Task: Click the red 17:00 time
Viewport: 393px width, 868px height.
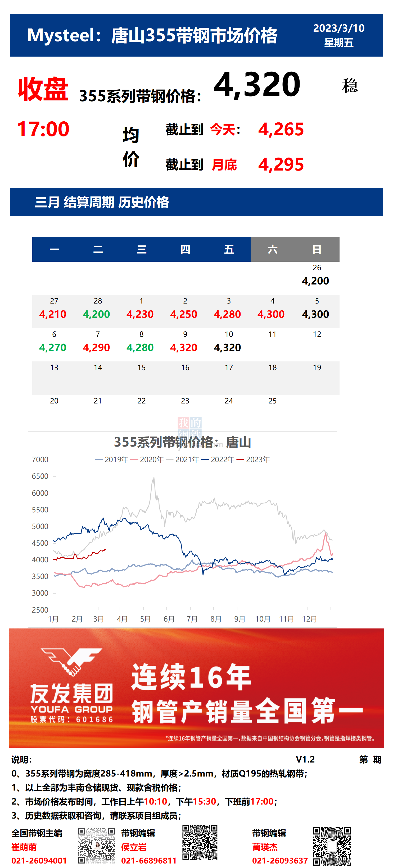Action: (43, 129)
